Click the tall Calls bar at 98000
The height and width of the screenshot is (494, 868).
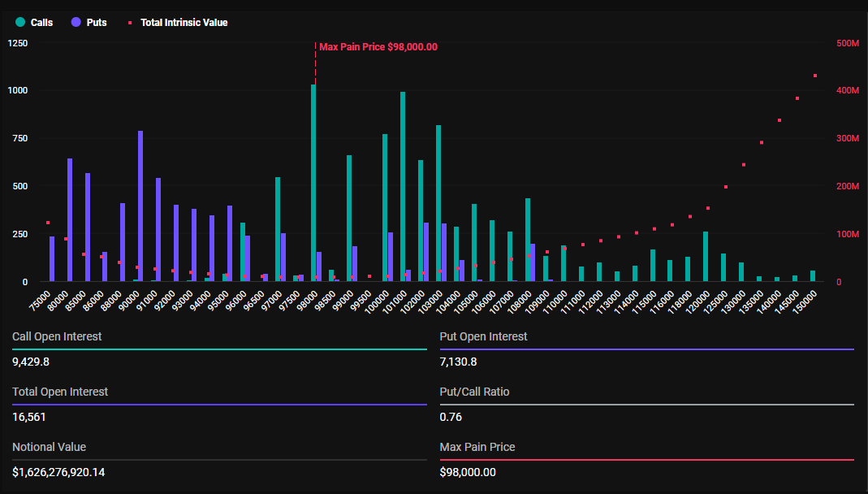313,184
